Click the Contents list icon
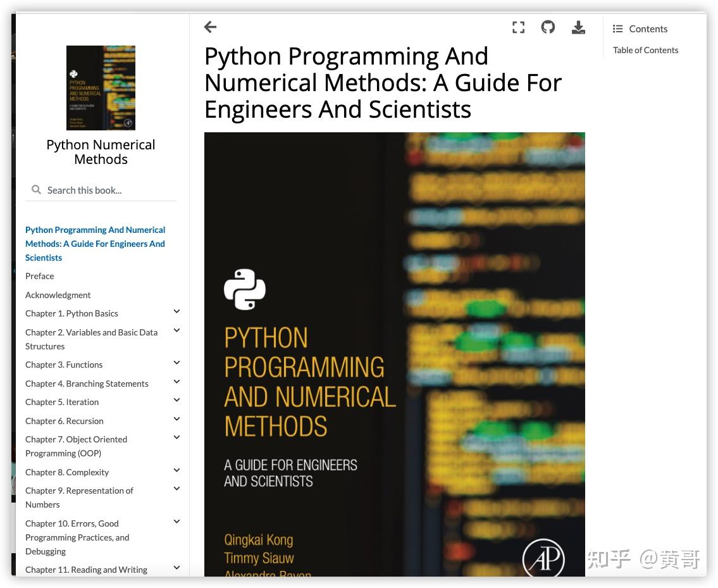This screenshot has width=718, height=588. point(617,29)
